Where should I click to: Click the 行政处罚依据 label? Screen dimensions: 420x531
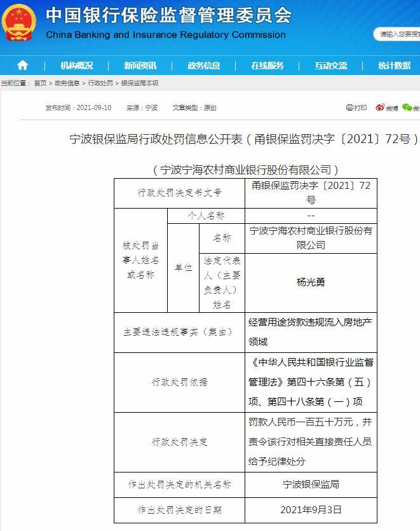click(179, 382)
